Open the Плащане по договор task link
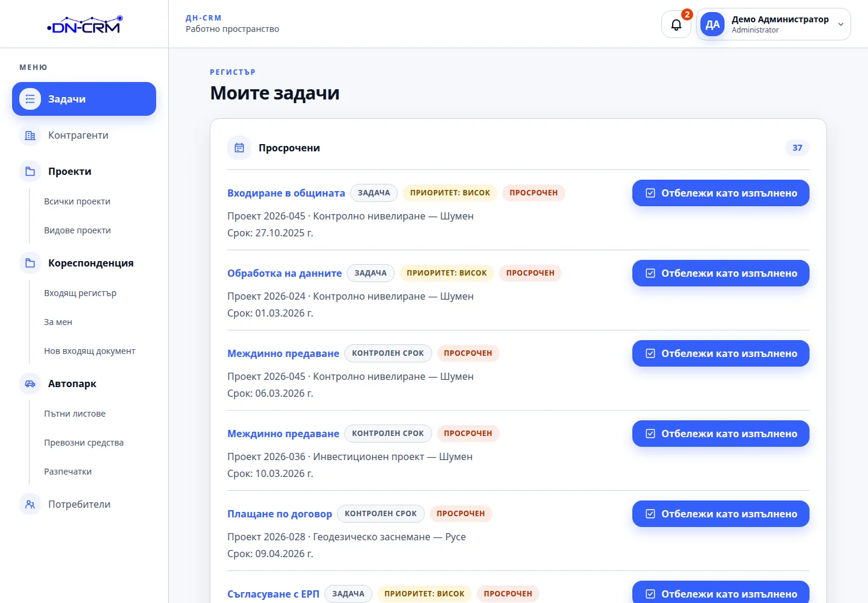The image size is (868, 603). pyautogui.click(x=280, y=514)
